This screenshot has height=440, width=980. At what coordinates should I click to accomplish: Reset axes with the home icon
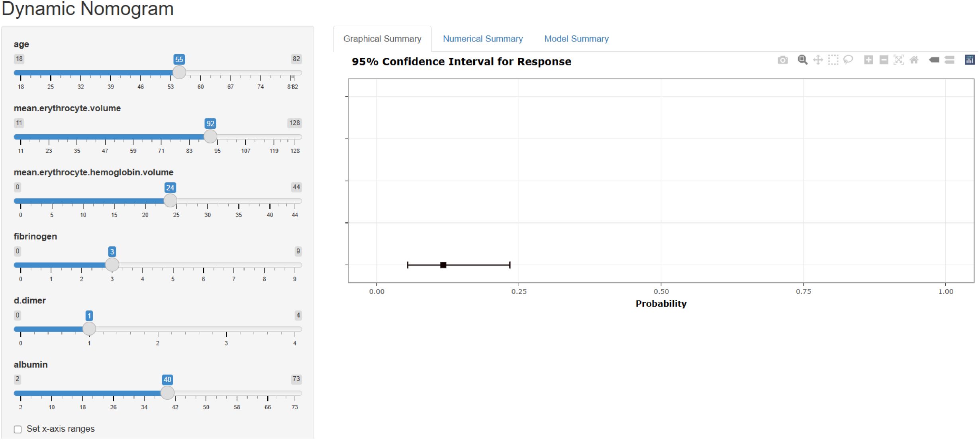coord(914,60)
